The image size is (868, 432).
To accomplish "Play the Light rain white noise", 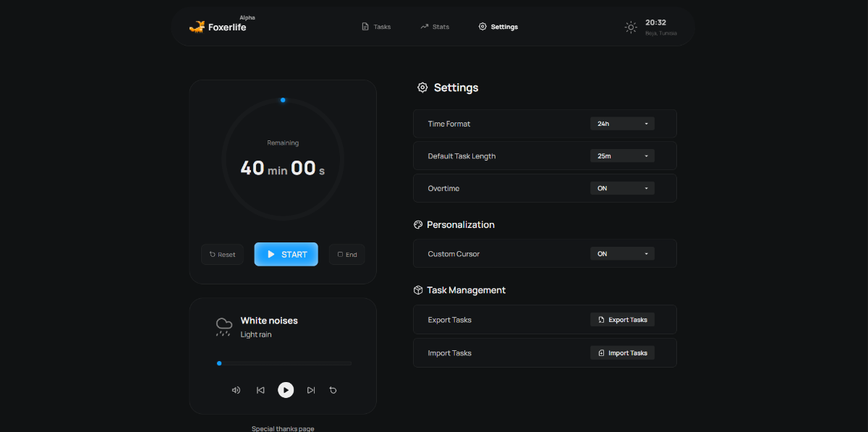I will (286, 390).
